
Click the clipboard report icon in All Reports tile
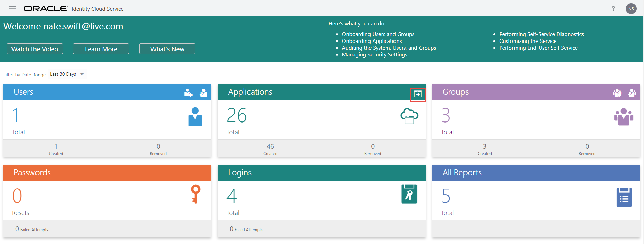coord(624,197)
